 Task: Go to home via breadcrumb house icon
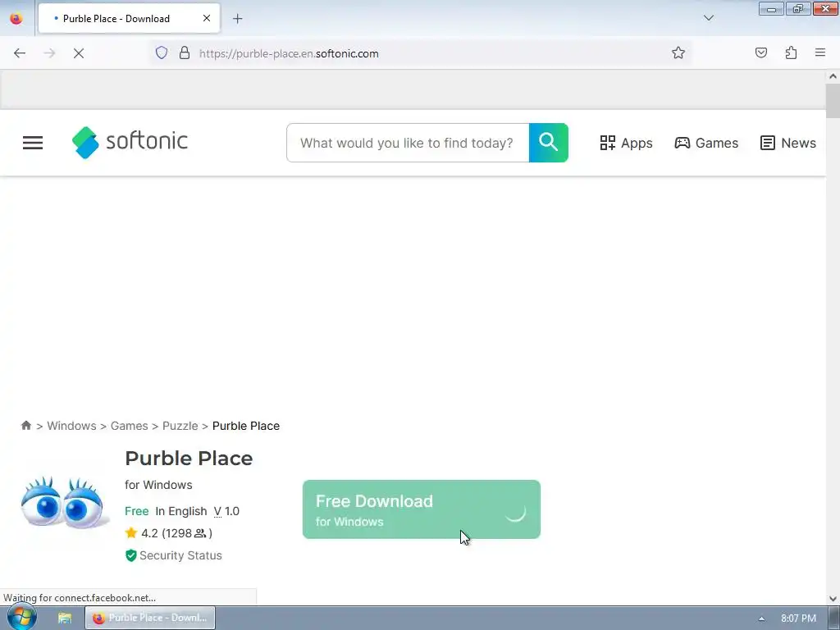point(25,426)
